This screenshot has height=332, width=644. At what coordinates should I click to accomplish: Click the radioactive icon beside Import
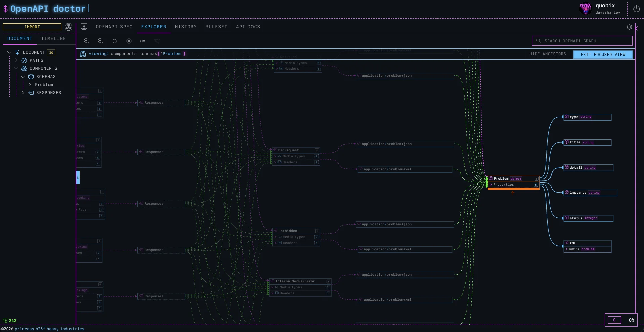pyautogui.click(x=68, y=27)
